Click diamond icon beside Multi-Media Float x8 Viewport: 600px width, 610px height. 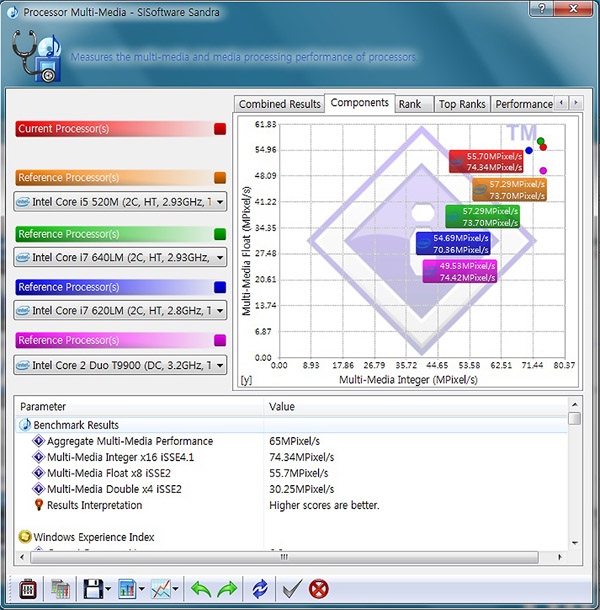click(x=38, y=473)
